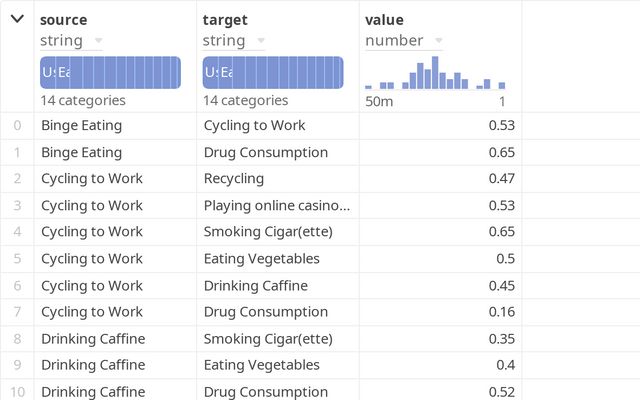Collapse the table with the top-left chevron
Image resolution: width=640 pixels, height=400 pixels.
(x=17, y=19)
